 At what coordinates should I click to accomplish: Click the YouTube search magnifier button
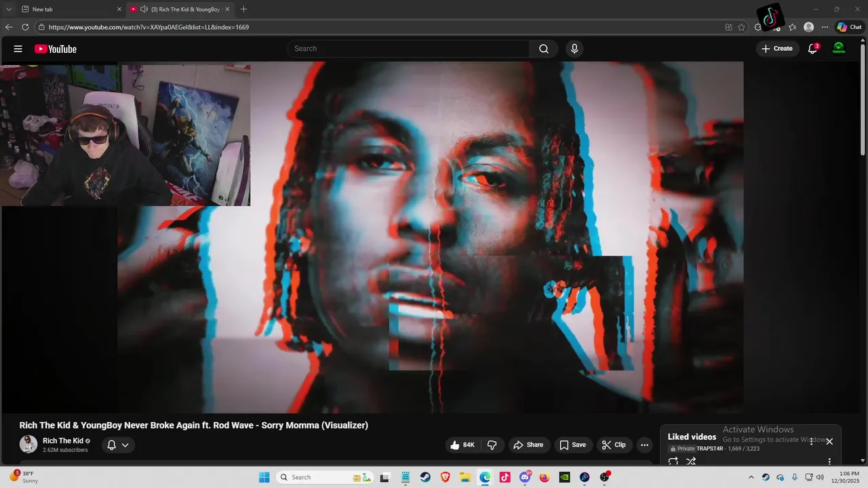(543, 49)
